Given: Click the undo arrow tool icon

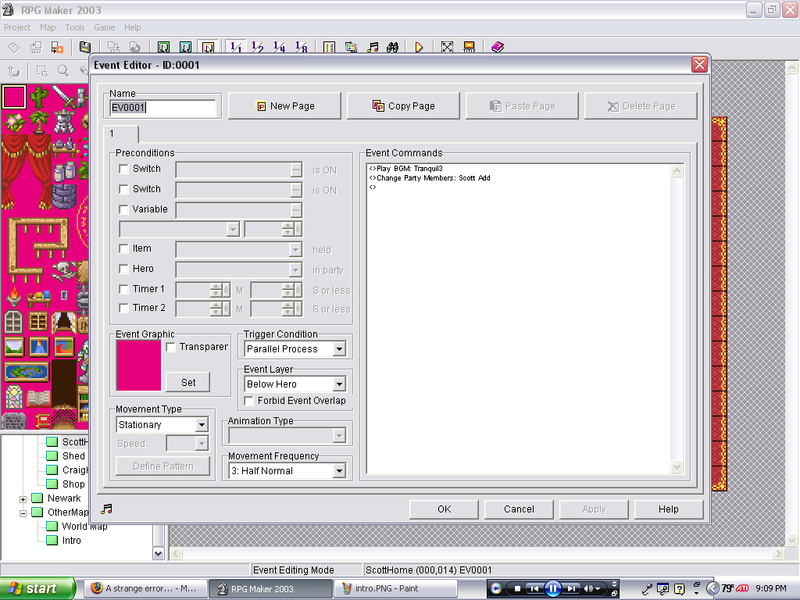Looking at the screenshot, I should pos(14,71).
